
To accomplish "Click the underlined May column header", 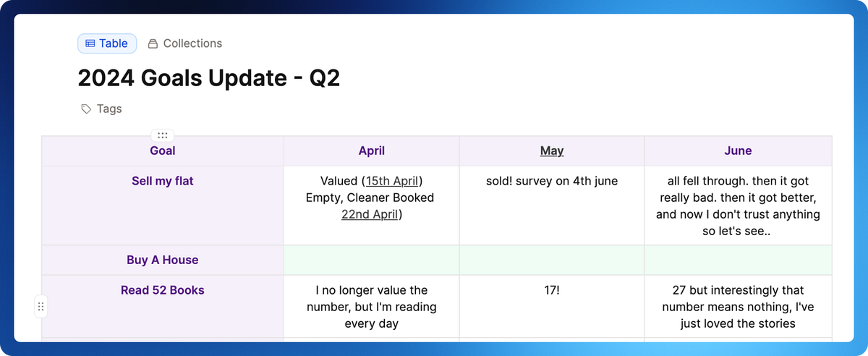I will click(552, 151).
